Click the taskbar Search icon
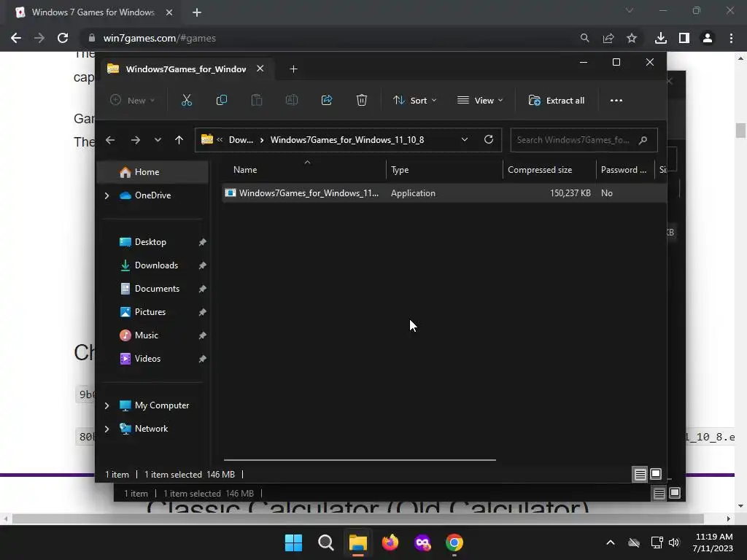The height and width of the screenshot is (560, 747). tap(326, 542)
